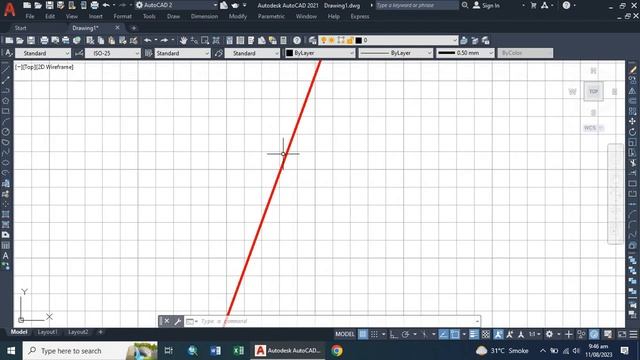
Task: Open the File menu
Action: (x=30, y=16)
